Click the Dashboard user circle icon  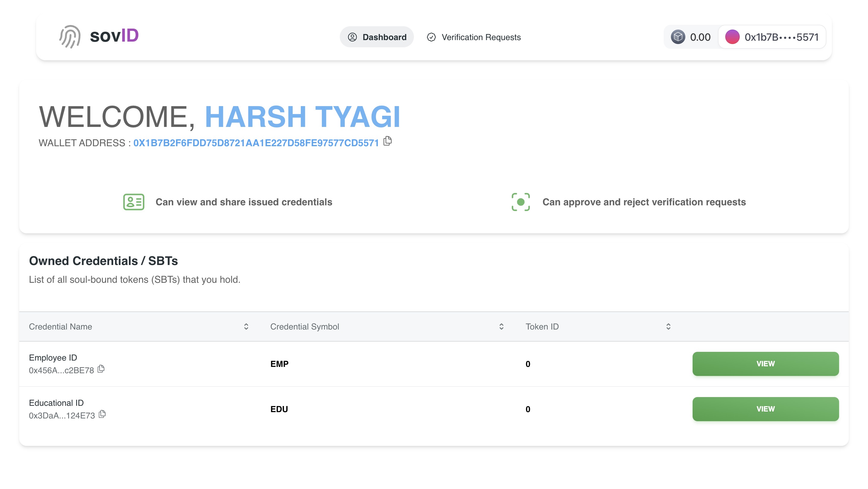352,37
